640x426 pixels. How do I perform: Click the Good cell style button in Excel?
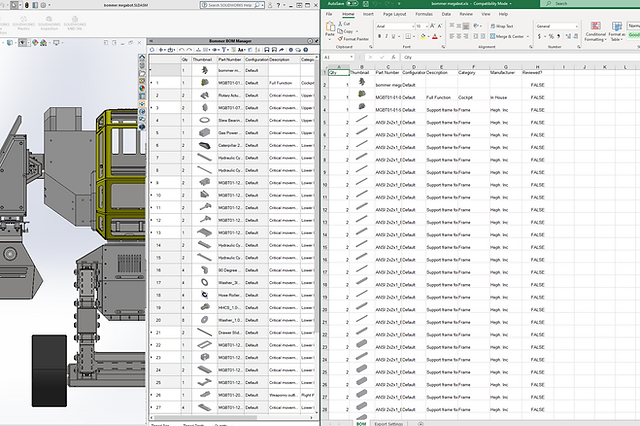pos(634,35)
